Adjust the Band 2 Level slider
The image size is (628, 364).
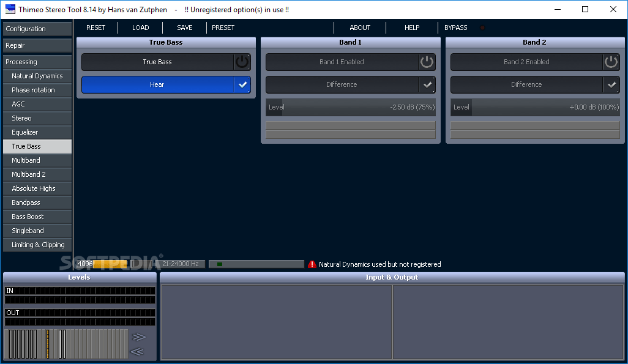tap(535, 107)
